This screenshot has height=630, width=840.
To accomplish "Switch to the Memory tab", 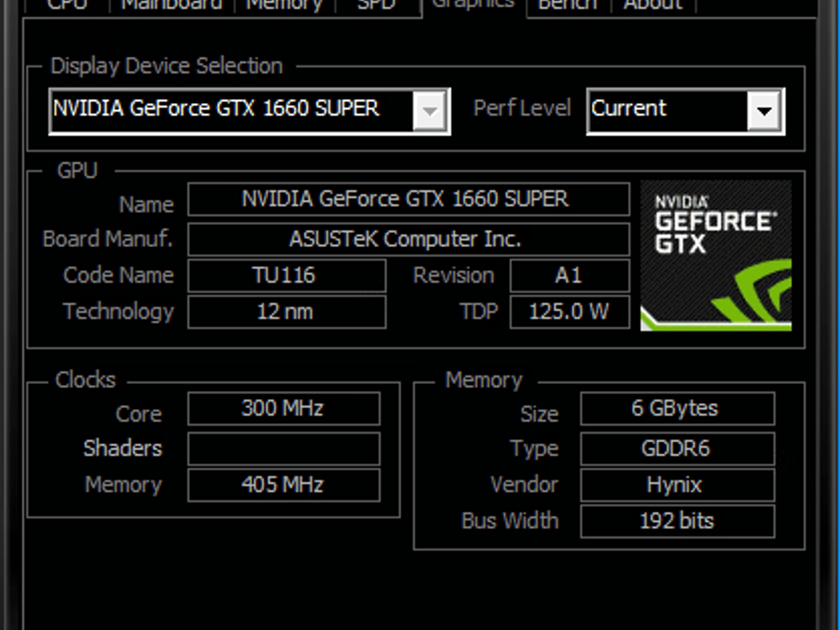I will 284,6.
